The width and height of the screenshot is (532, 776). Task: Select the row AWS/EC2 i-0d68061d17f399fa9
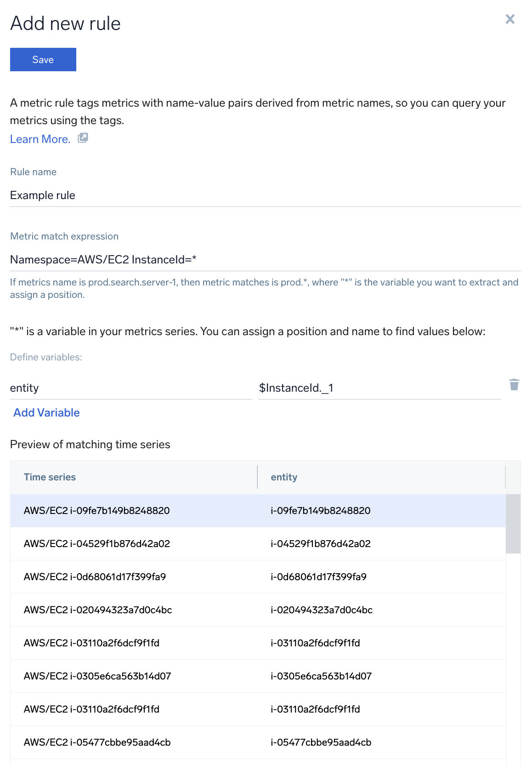pos(95,577)
